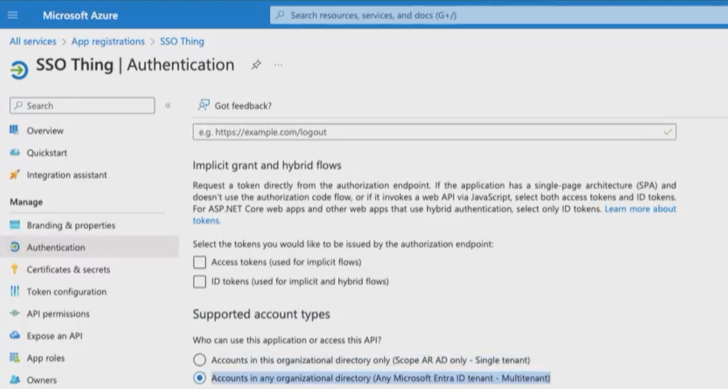The width and height of the screenshot is (728, 389).
Task: Open the Azure portal hamburger menu
Action: [x=13, y=15]
